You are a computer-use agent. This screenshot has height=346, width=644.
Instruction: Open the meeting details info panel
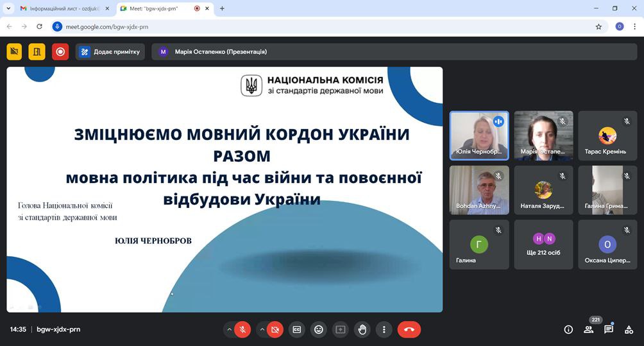(x=568, y=329)
